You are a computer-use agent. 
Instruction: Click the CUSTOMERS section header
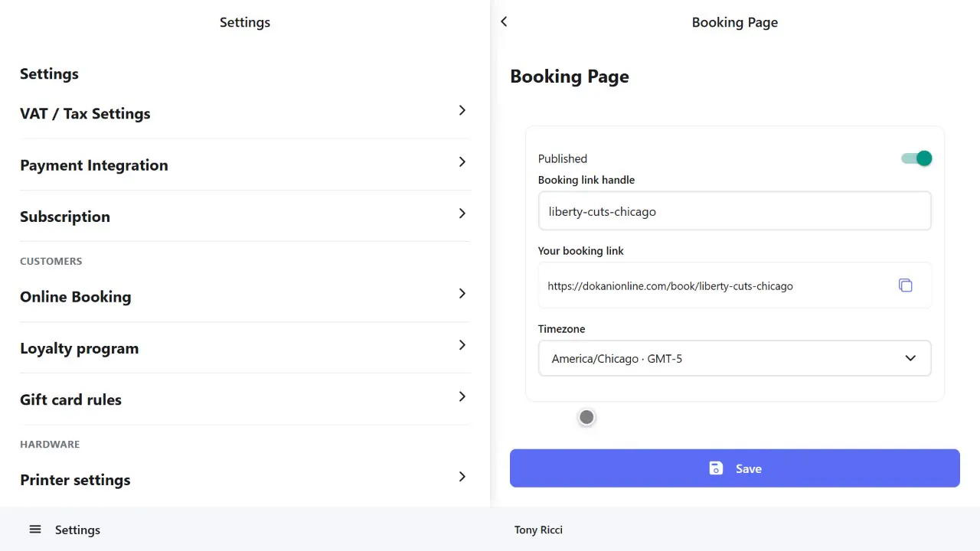tap(51, 261)
